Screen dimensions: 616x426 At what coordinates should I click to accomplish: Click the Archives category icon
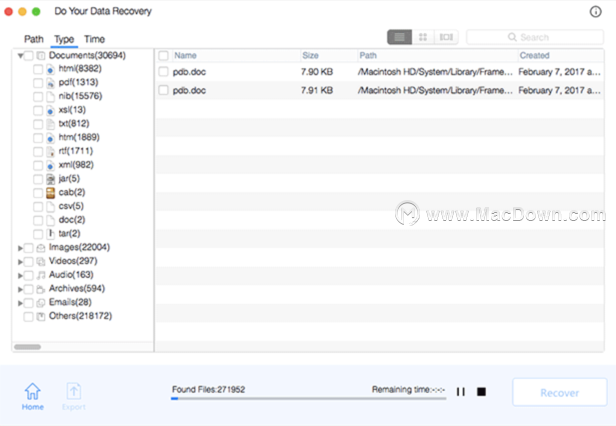click(41, 289)
